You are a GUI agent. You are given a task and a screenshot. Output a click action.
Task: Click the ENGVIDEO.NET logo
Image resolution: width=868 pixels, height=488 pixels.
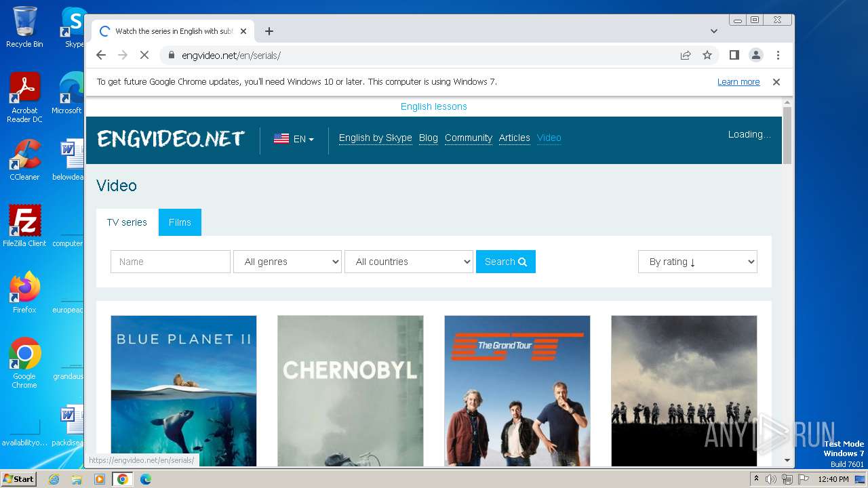pyautogui.click(x=170, y=139)
